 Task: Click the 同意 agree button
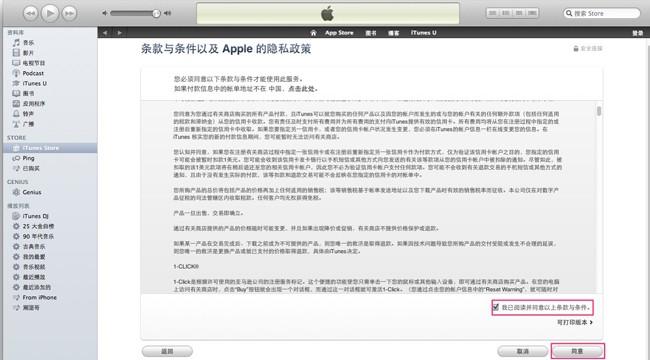(577, 351)
